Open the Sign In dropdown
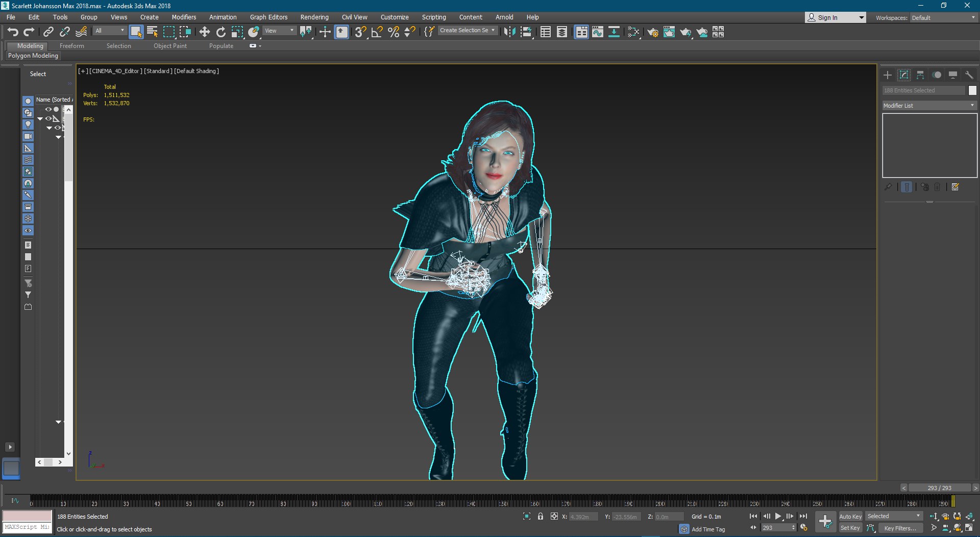Screen dimensions: 980x537 [x=836, y=17]
